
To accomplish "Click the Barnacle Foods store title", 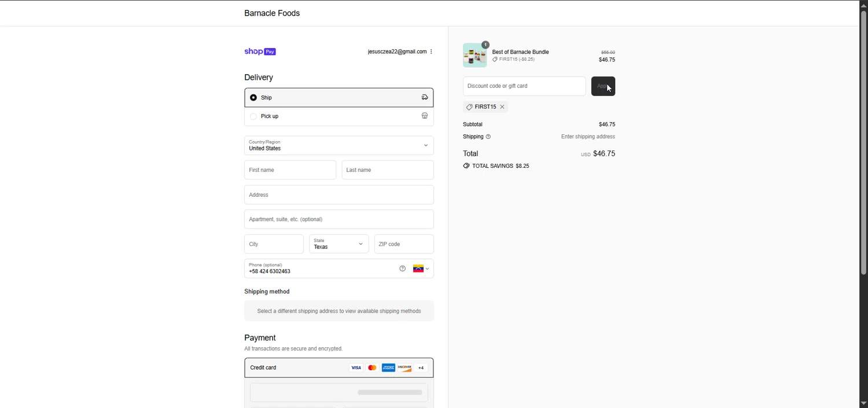I will [x=272, y=13].
